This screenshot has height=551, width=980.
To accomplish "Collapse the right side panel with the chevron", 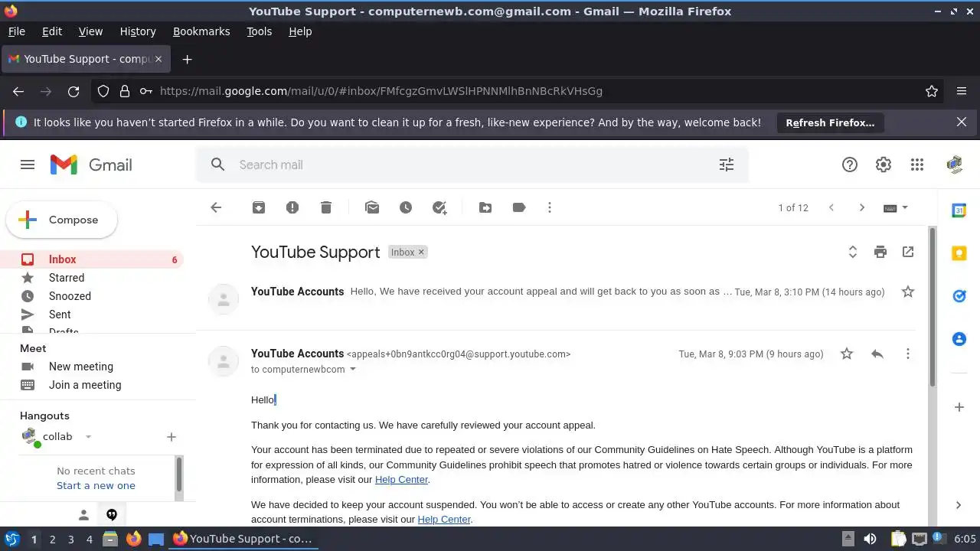I will point(959,504).
